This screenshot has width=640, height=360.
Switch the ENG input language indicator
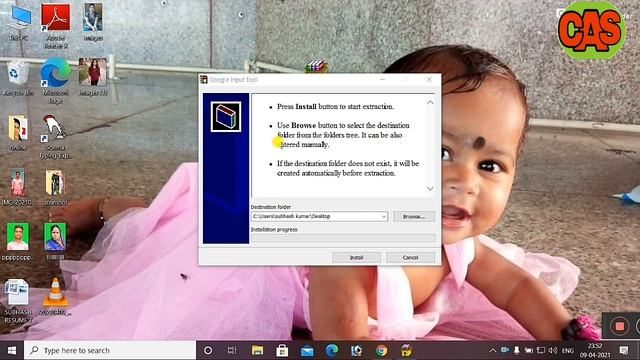(568, 350)
